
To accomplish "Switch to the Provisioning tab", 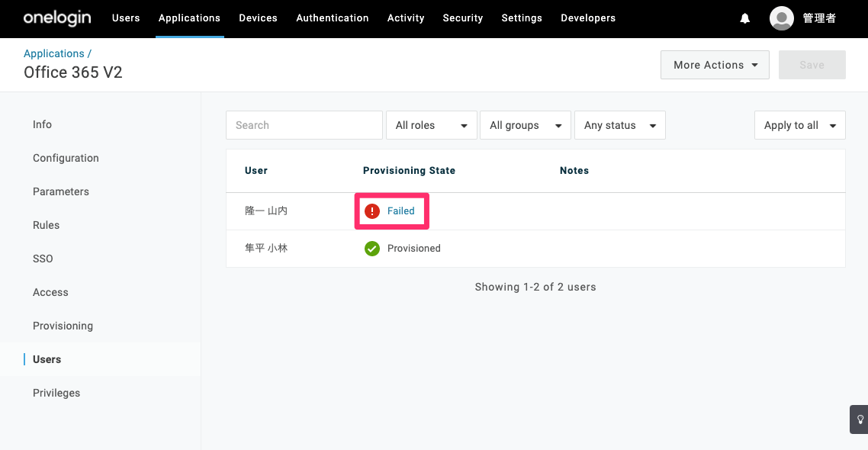I will 63,326.
